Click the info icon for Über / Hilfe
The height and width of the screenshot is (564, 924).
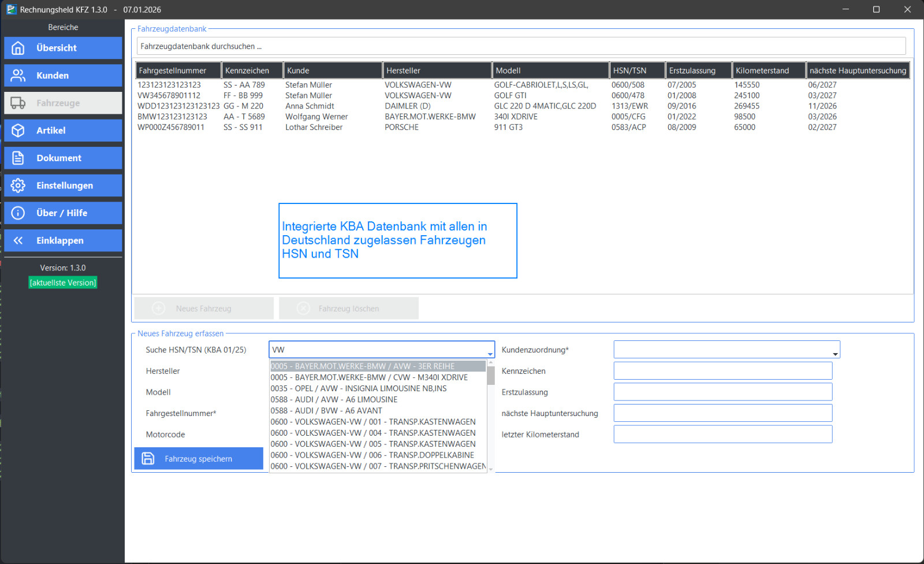click(18, 213)
